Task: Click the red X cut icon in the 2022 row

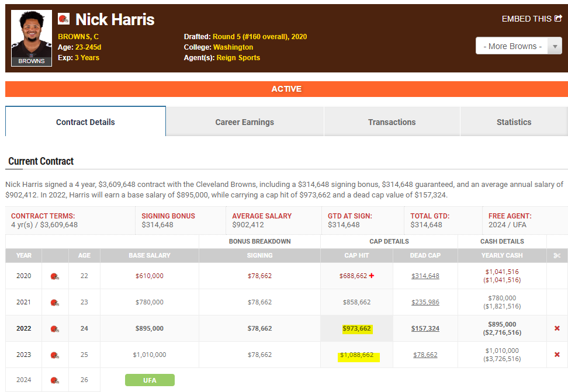Action: [x=557, y=328]
